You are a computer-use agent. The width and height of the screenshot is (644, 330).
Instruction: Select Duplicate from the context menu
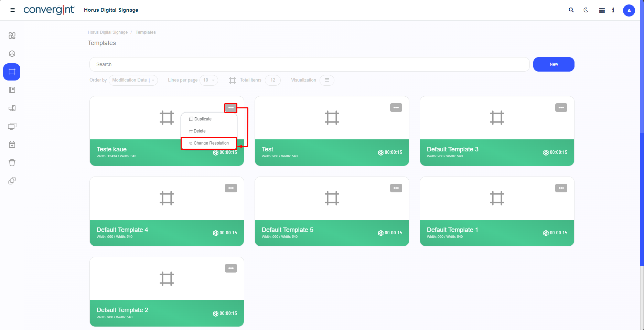pos(203,119)
